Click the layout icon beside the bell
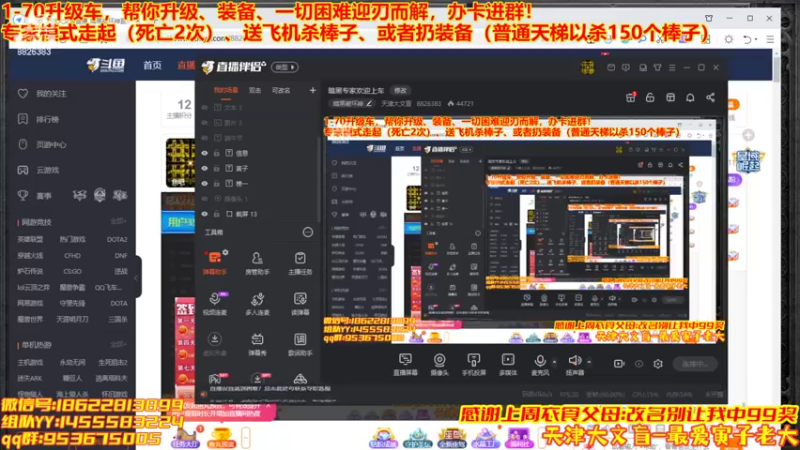Image resolution: width=800 pixels, height=450 pixels. 670,97
